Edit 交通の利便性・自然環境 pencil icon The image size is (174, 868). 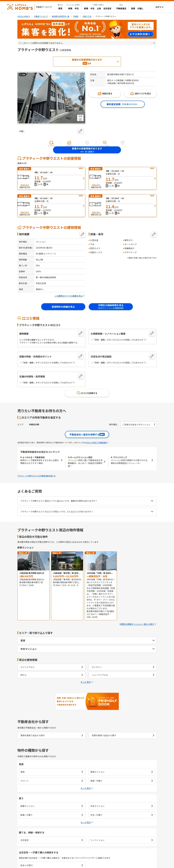pyautogui.click(x=80, y=376)
